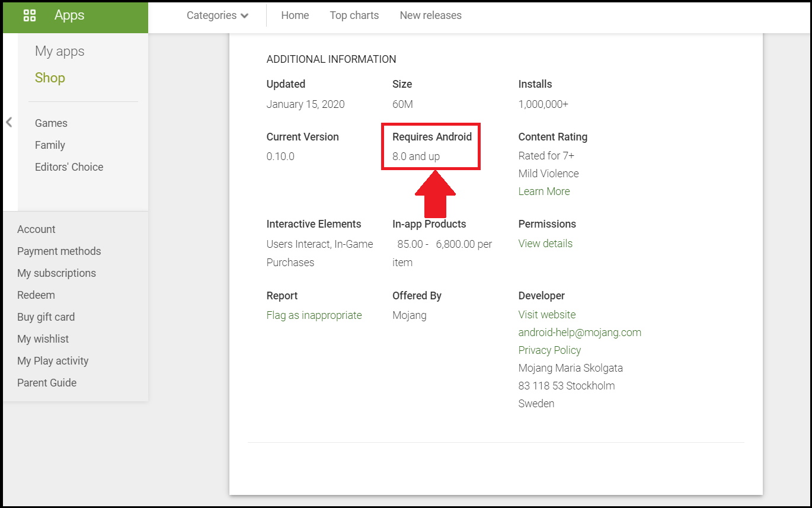Click the 'In-app Products' label
Image resolution: width=812 pixels, height=508 pixels.
(x=429, y=224)
